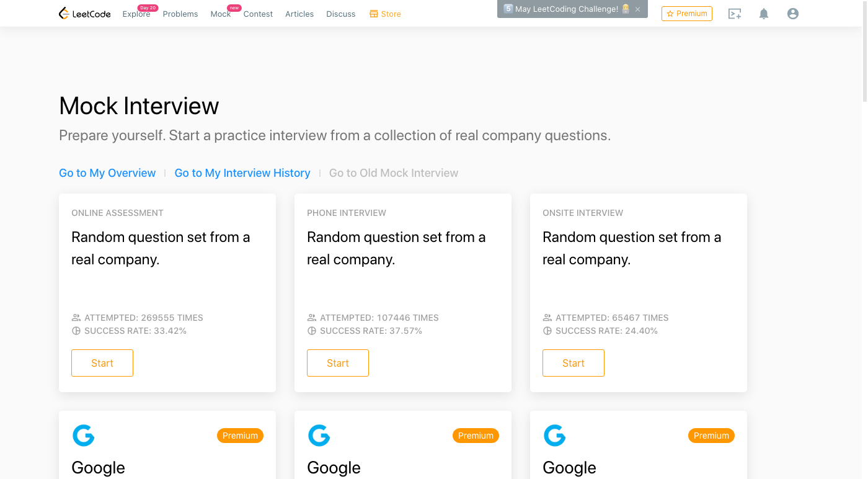The height and width of the screenshot is (479, 868).
Task: Click the LeetCode logo icon
Action: (64, 14)
